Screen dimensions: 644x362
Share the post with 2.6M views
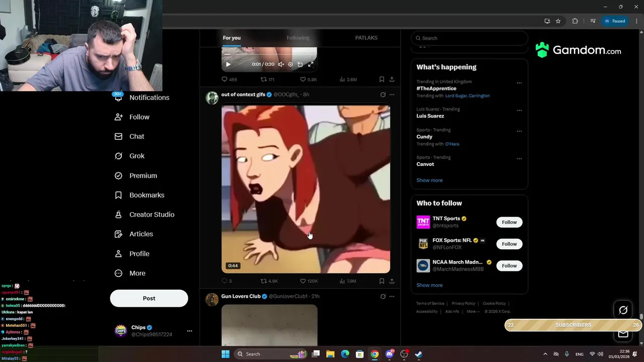click(392, 79)
